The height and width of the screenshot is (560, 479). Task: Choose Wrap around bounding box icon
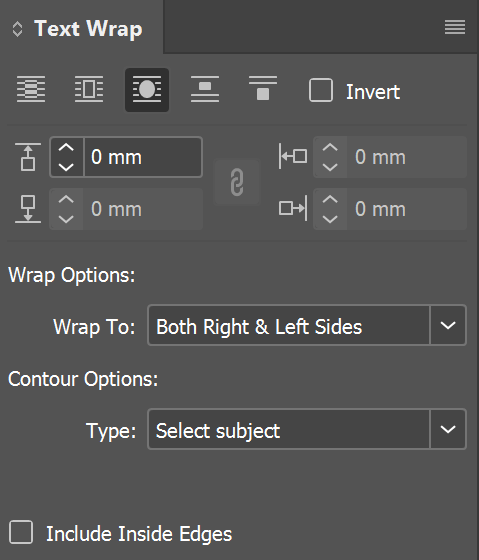[x=89, y=89]
